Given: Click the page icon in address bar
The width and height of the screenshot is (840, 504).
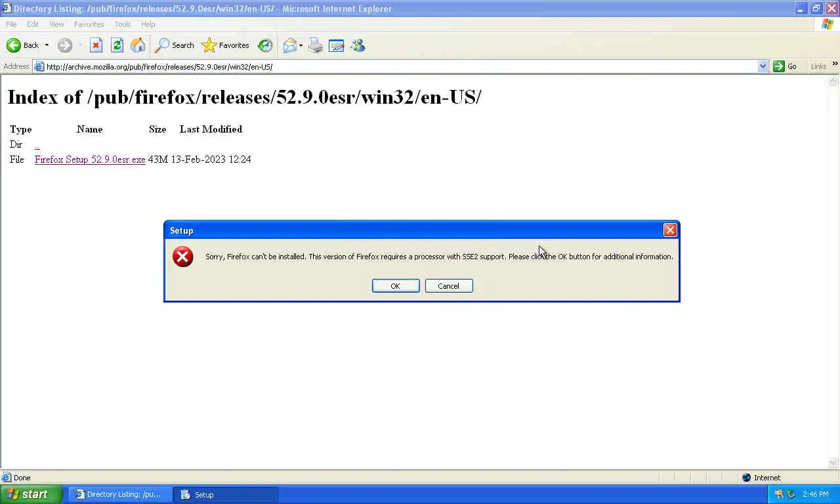Looking at the screenshot, I should point(39,66).
